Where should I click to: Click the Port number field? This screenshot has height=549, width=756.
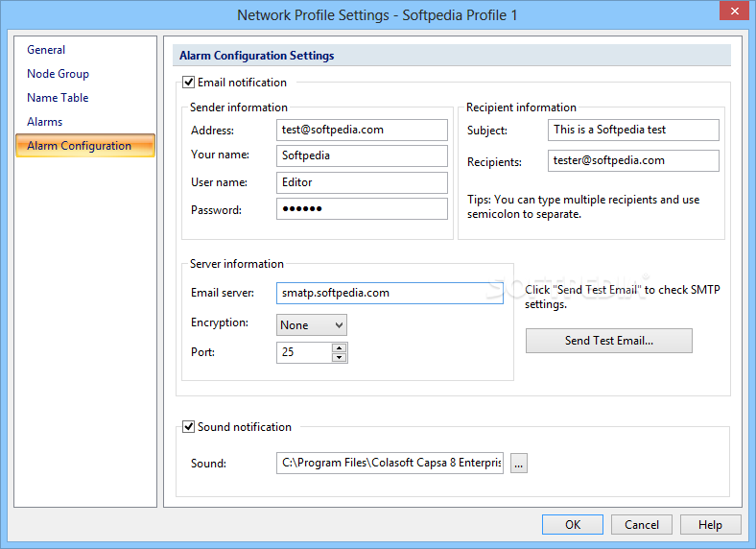[304, 352]
